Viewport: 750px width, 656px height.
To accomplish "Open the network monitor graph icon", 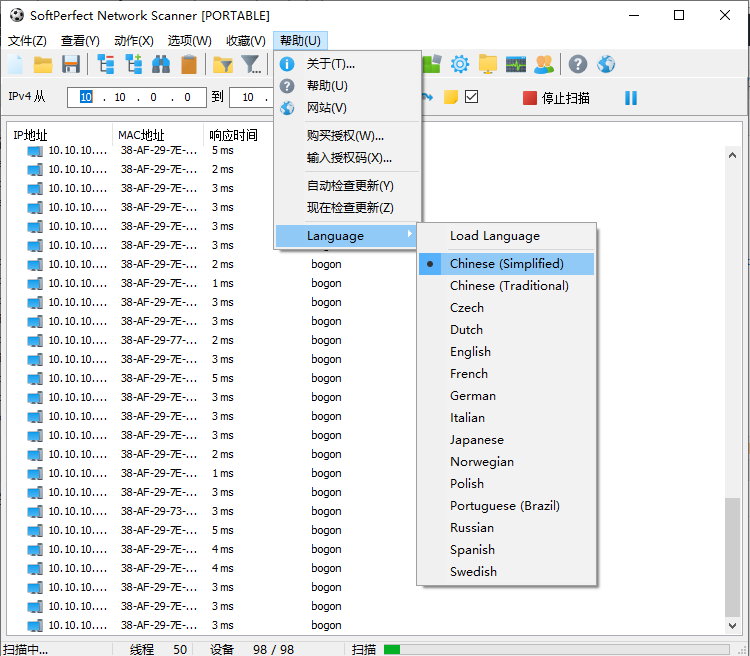I will 516,64.
